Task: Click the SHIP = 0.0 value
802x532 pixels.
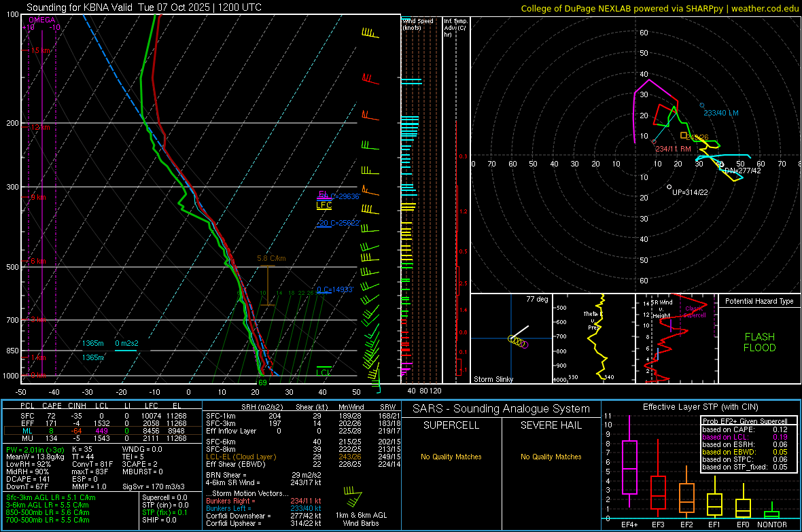Action: (x=159, y=520)
